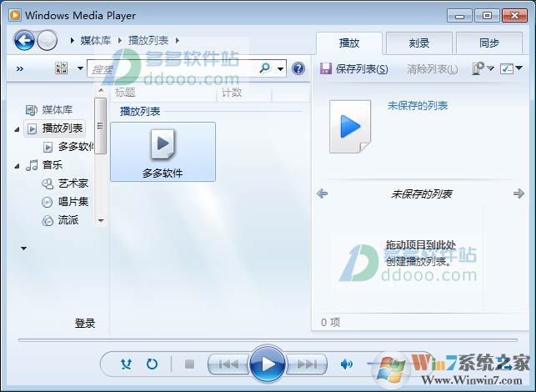The width and height of the screenshot is (536, 392).
Task: Select 流派 under music
Action: 60,220
